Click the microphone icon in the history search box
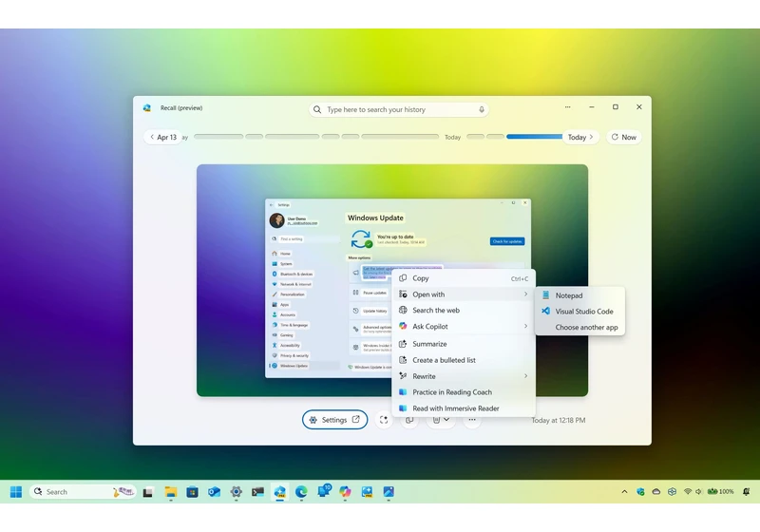The width and height of the screenshot is (760, 532). pos(482,109)
